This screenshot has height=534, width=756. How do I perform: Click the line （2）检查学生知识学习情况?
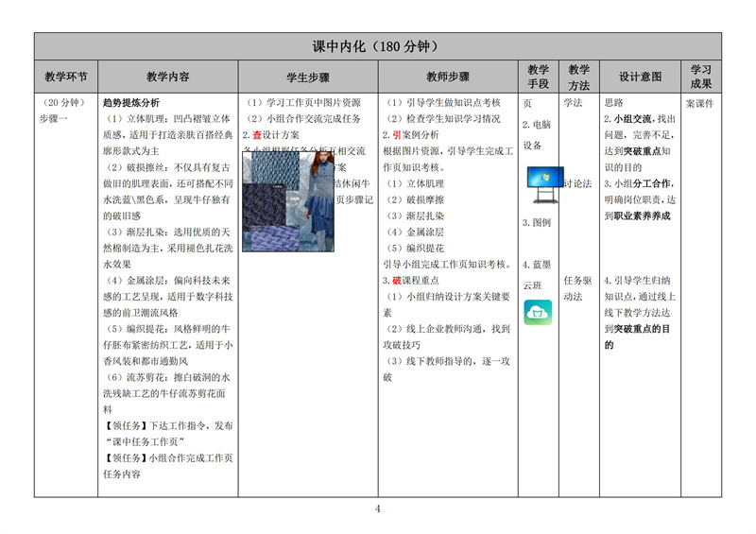coord(442,119)
